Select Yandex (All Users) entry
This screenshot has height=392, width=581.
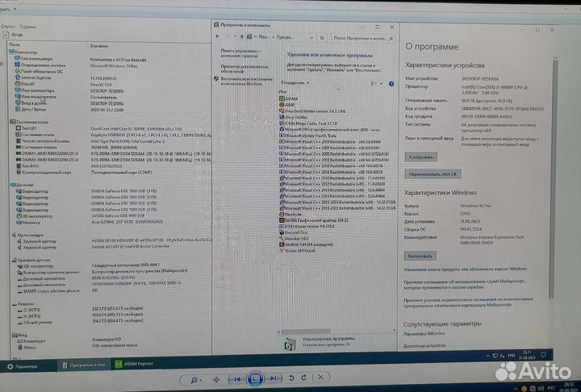click(x=297, y=251)
